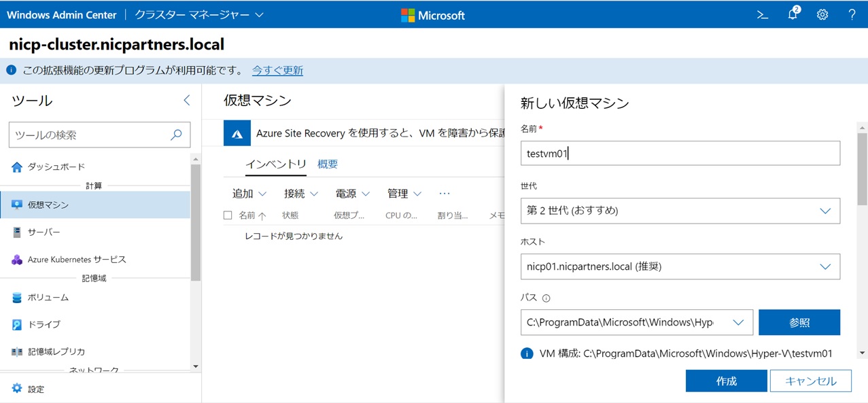Collapse the ツール panel with the chevron
Image resolution: width=868 pixels, height=403 pixels.
pos(187,101)
